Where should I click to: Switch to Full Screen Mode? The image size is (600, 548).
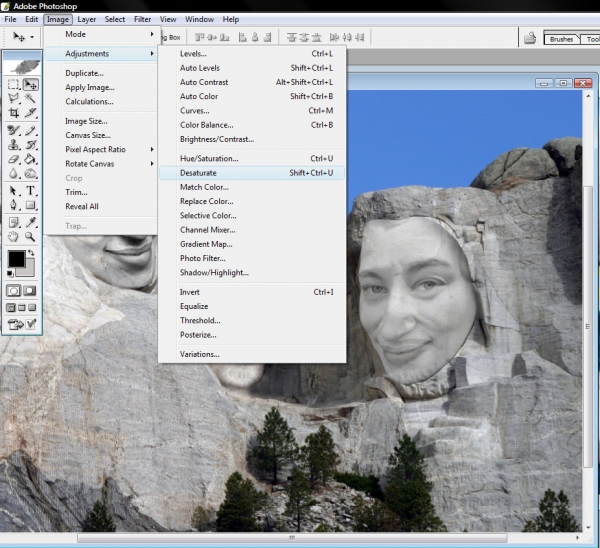tap(32, 308)
